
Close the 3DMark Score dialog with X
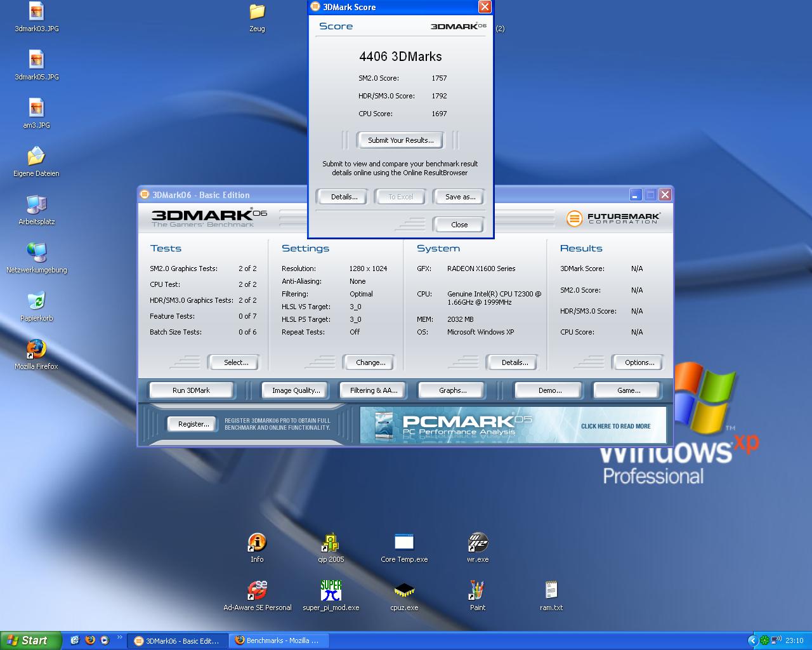[x=485, y=7]
